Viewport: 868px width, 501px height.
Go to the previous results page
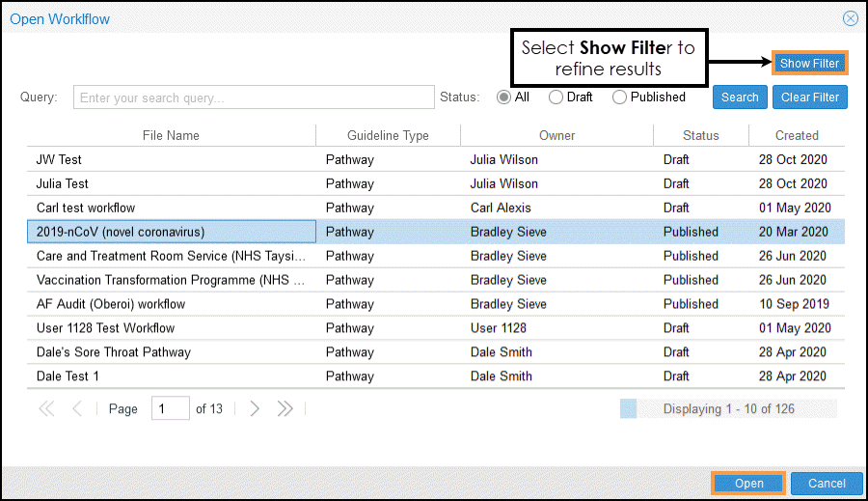[x=77, y=408]
